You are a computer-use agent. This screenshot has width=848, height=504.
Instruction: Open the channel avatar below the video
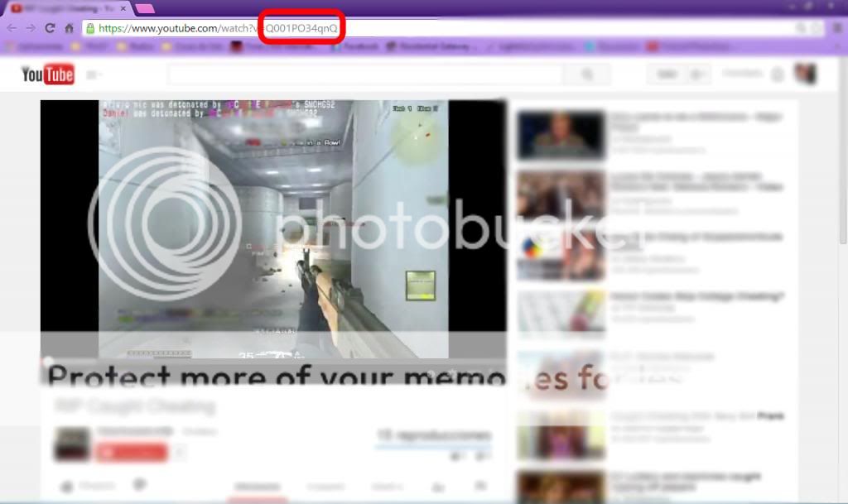coord(73,444)
